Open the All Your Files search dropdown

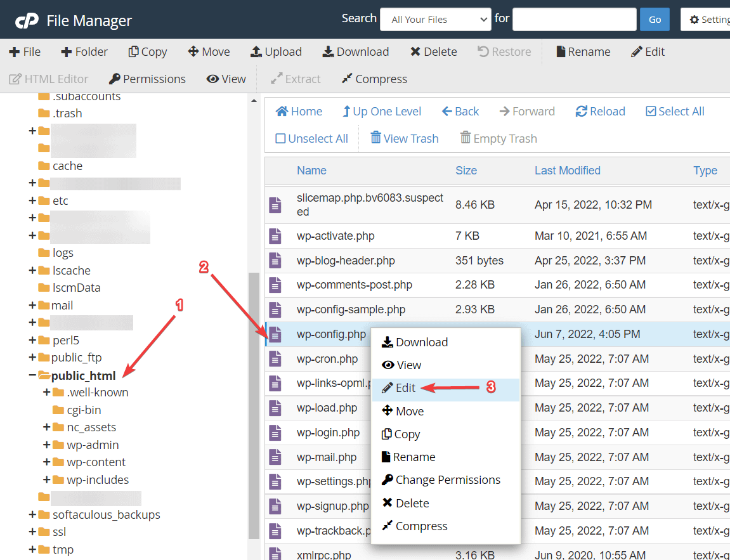point(435,20)
